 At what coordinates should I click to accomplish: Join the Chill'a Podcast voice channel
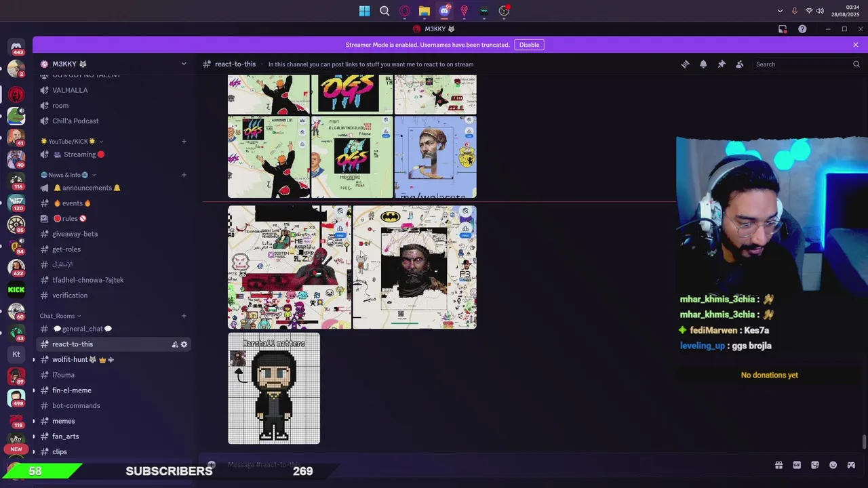[x=113, y=121]
